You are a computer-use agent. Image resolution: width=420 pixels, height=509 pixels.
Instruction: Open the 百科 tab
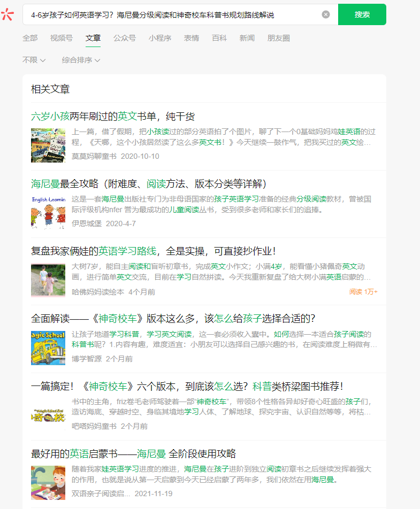[x=219, y=38]
